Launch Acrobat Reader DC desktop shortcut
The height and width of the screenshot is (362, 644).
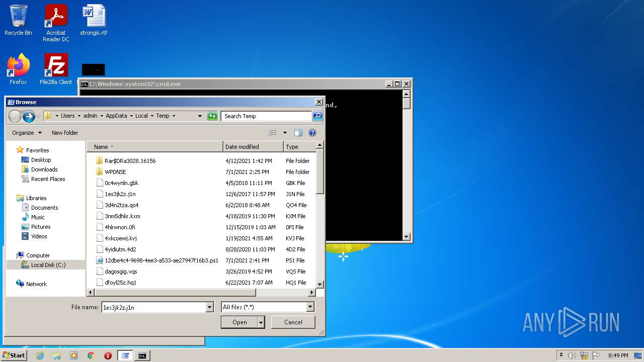coord(56,23)
